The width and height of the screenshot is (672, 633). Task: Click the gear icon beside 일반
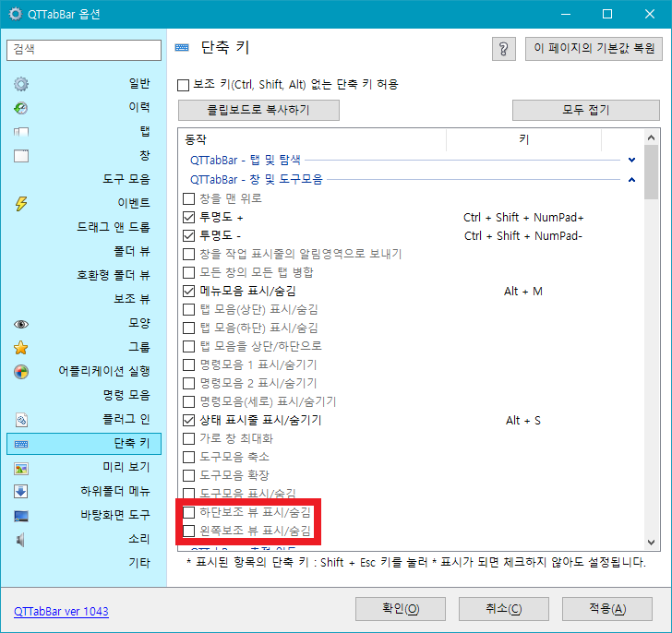21,84
